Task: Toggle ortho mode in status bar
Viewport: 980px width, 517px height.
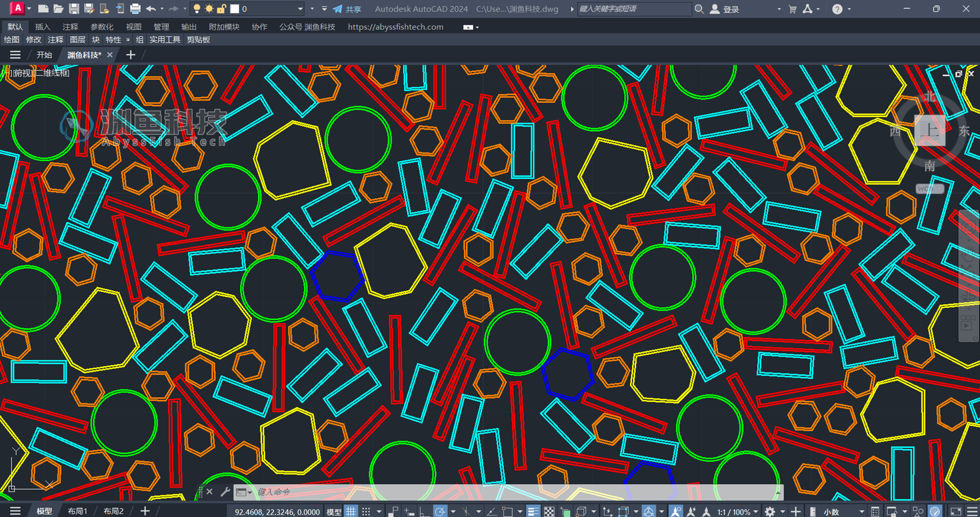Action: tap(424, 512)
